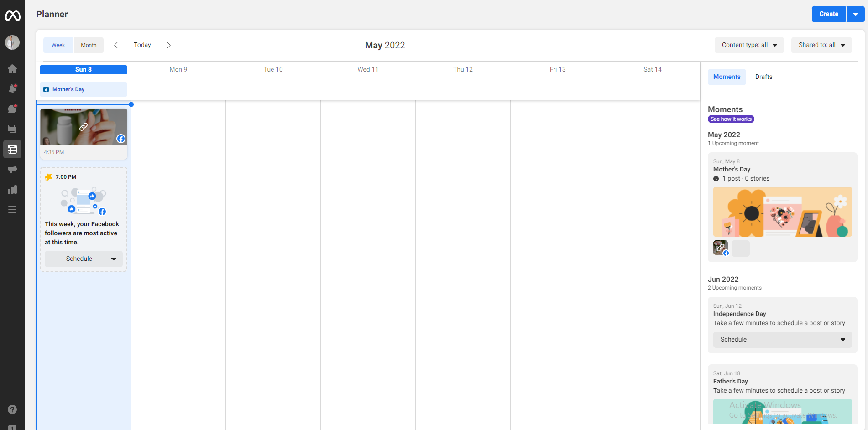The height and width of the screenshot is (430, 868).
Task: Click the 'Sat, Jun 18' date label
Action: tap(727, 373)
